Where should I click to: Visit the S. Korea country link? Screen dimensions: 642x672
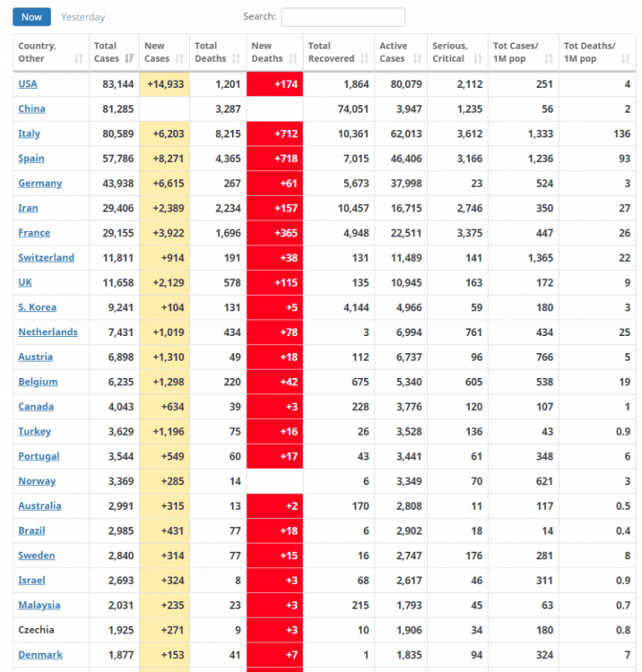point(37,307)
